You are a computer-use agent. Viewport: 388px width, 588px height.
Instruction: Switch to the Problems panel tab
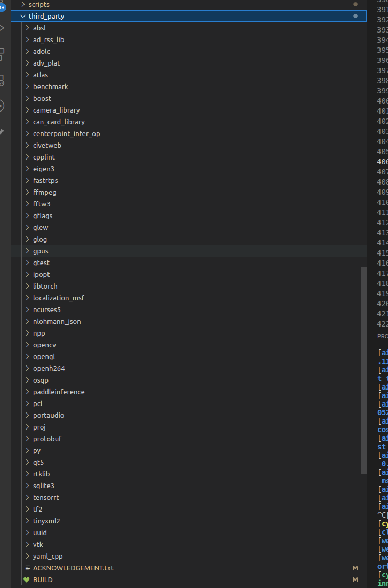382,336
